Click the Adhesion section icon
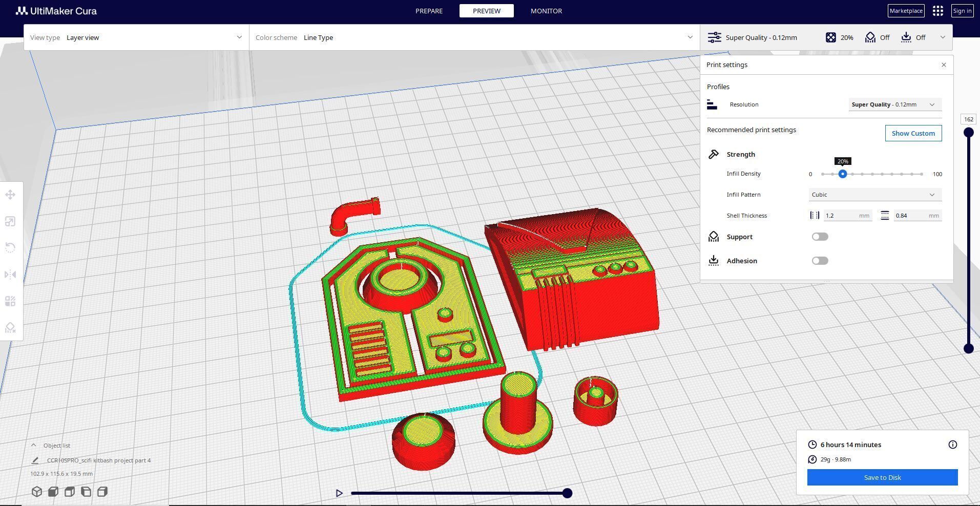 (713, 261)
